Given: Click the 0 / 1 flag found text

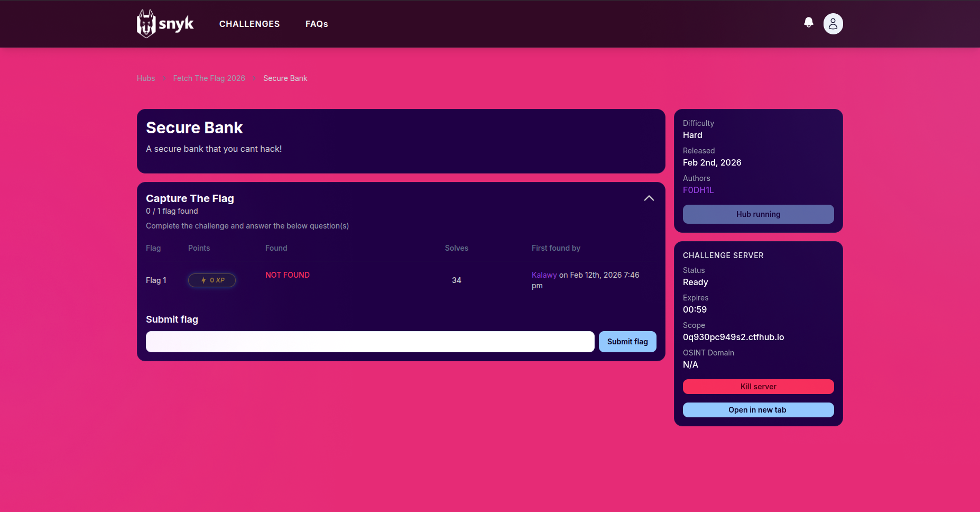Looking at the screenshot, I should pos(172,211).
